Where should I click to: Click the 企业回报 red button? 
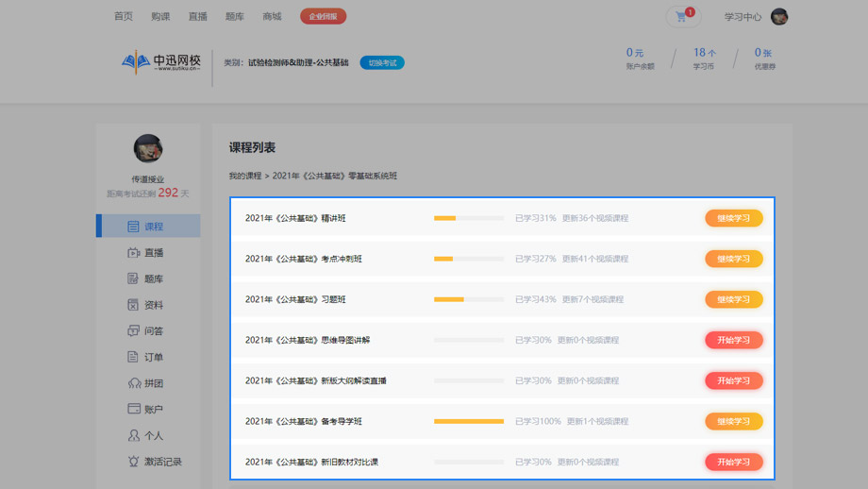tap(323, 17)
